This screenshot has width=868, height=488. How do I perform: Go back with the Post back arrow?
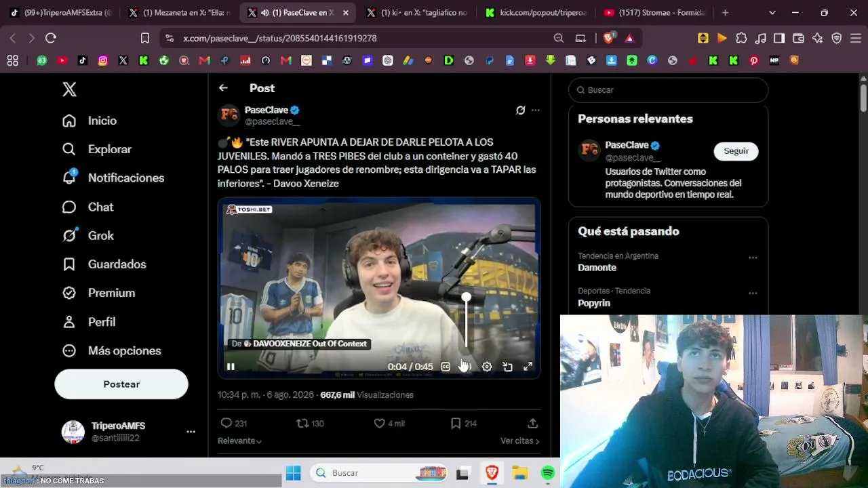(x=223, y=88)
